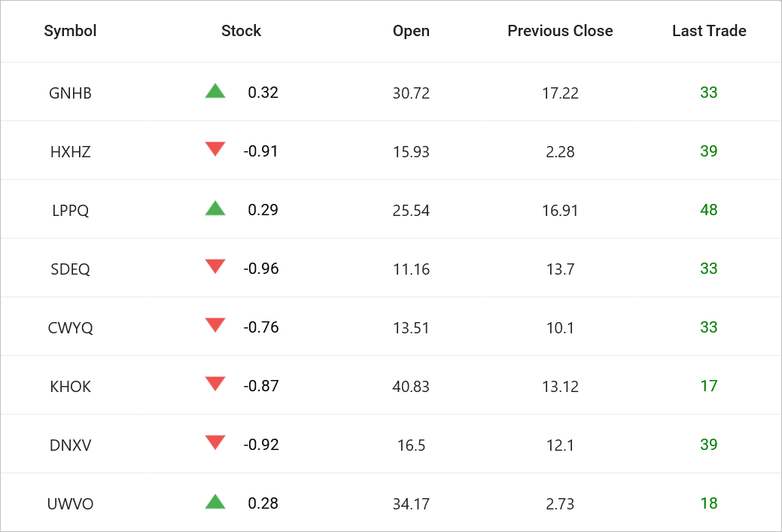The width and height of the screenshot is (782, 532).
Task: Click the Open column header
Action: [411, 31]
